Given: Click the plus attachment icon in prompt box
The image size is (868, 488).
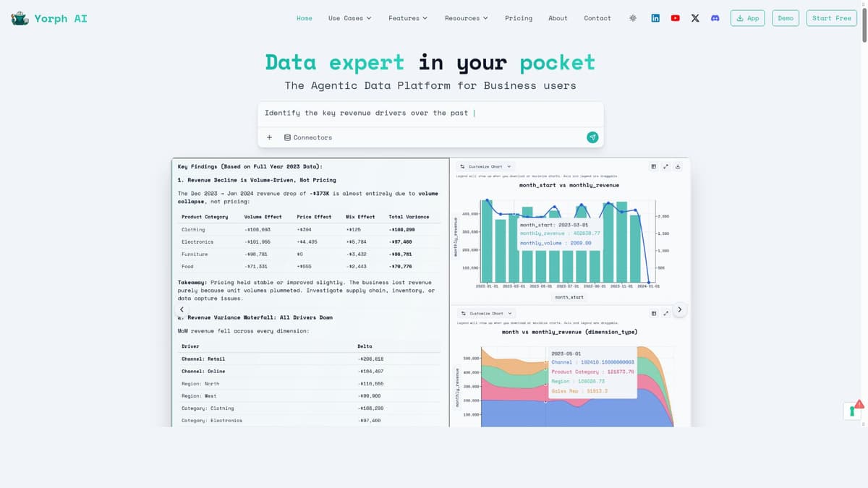Looking at the screenshot, I should [269, 137].
